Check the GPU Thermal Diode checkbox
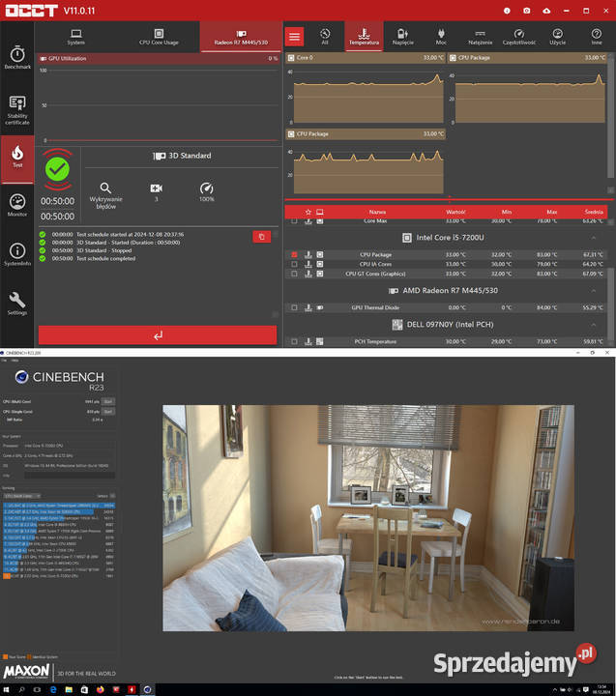Image resolution: width=616 pixels, height=696 pixels. pyautogui.click(x=294, y=307)
